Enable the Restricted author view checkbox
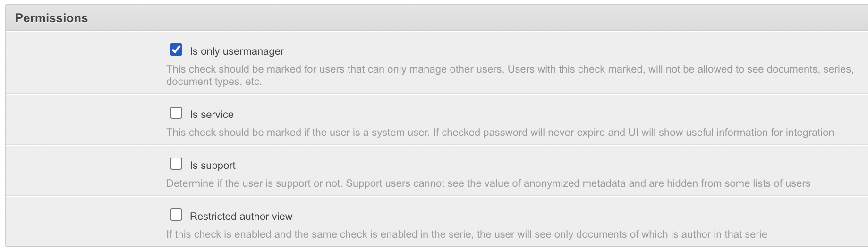 pos(176,215)
